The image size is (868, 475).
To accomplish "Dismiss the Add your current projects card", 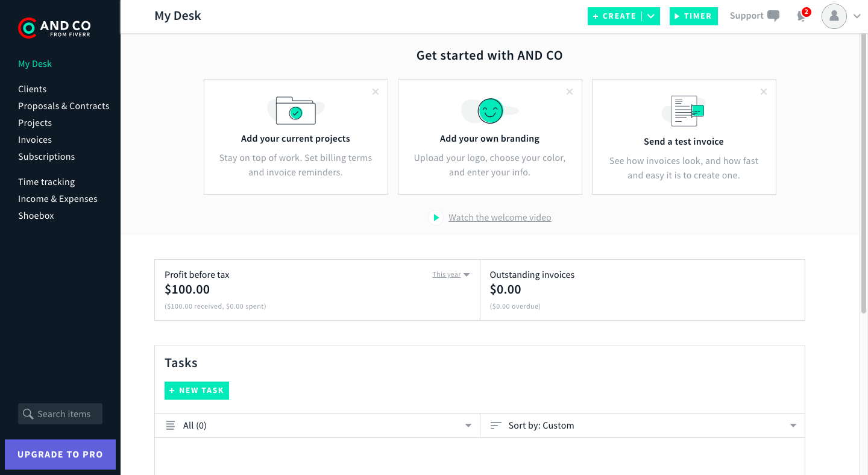I will 376,92.
